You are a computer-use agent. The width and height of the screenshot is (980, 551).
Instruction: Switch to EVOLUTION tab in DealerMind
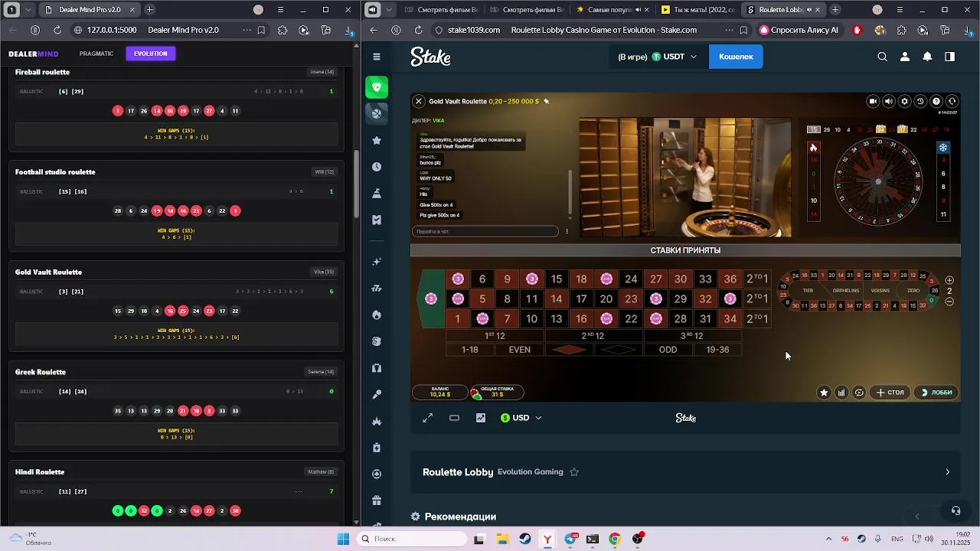point(151,54)
